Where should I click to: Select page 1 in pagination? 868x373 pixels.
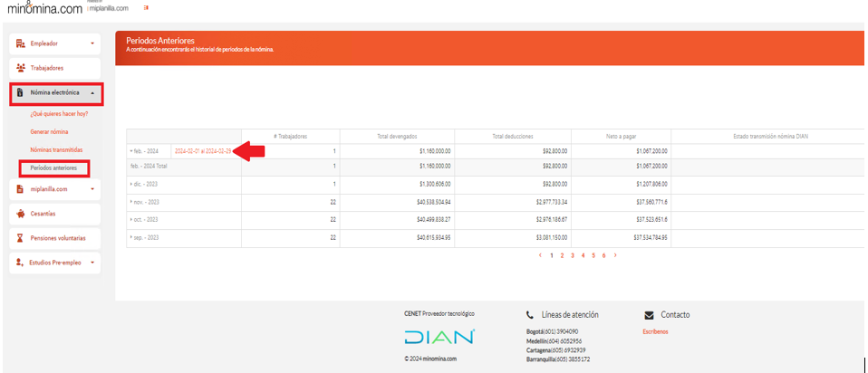pyautogui.click(x=552, y=255)
